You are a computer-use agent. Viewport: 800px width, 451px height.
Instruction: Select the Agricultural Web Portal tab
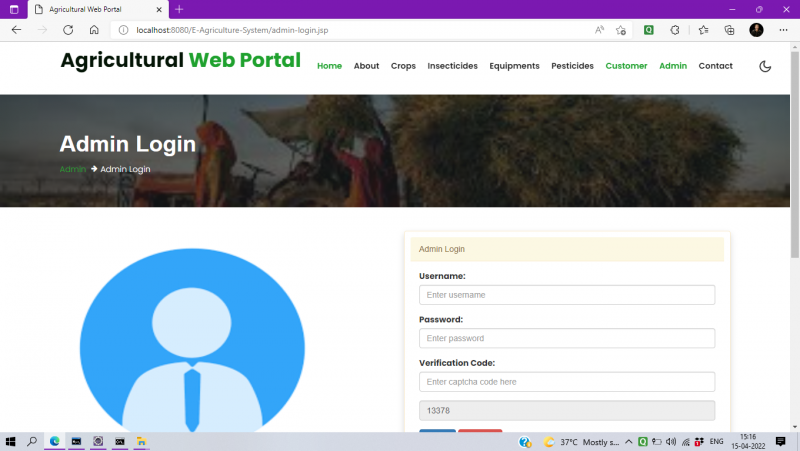pos(98,10)
